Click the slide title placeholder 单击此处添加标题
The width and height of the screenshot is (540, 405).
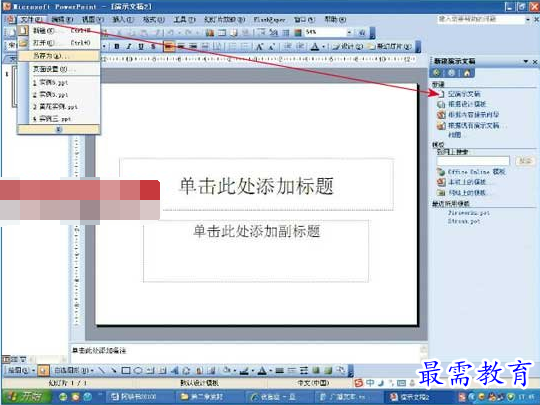pos(257,186)
